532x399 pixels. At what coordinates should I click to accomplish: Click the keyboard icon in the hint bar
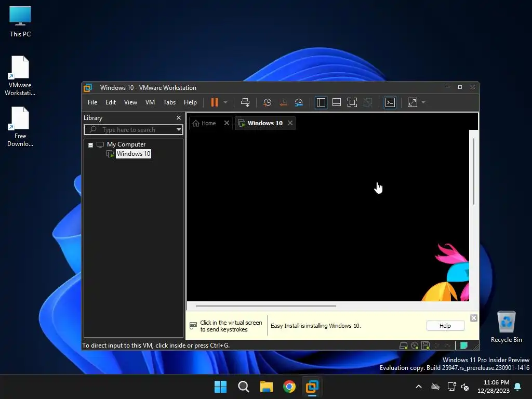193,326
